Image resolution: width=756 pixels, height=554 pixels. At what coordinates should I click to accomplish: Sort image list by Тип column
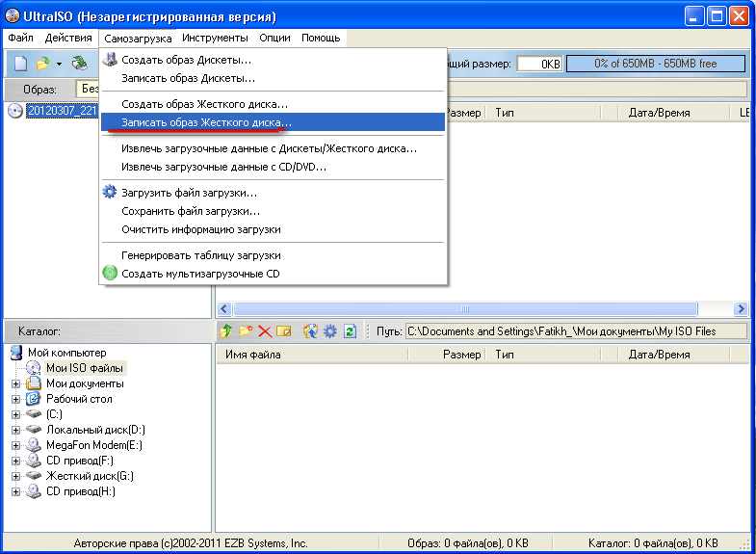tap(543, 113)
